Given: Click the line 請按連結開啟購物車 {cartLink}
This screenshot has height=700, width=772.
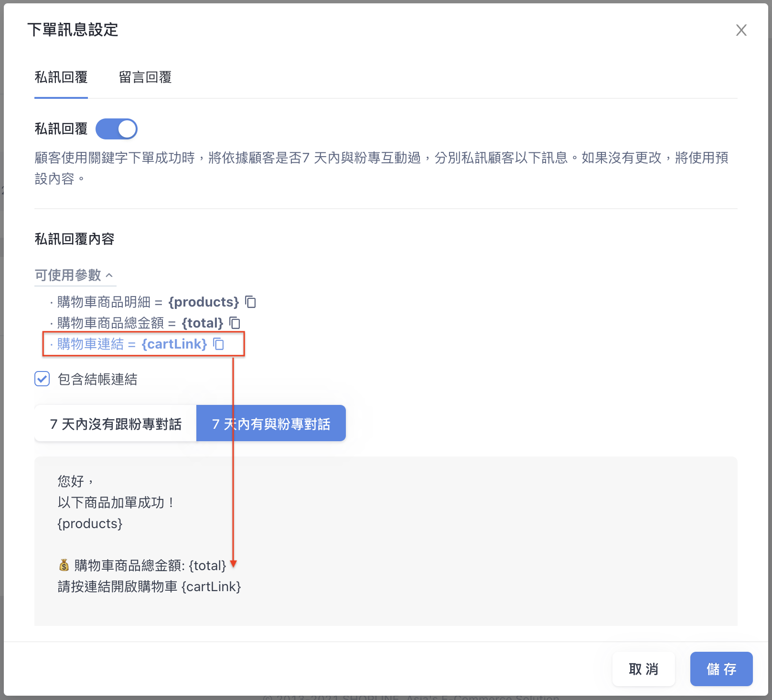Looking at the screenshot, I should coord(149,586).
